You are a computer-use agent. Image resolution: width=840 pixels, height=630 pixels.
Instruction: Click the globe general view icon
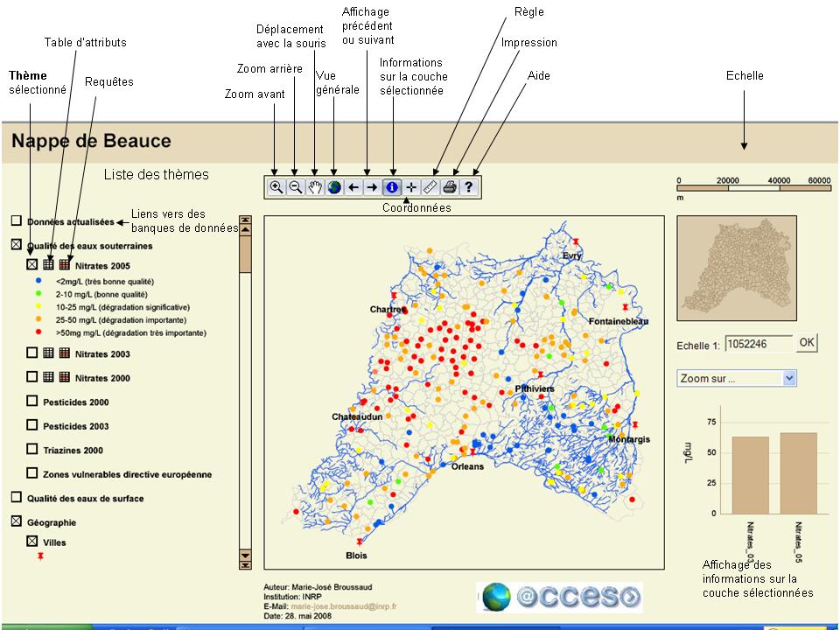[x=333, y=187]
